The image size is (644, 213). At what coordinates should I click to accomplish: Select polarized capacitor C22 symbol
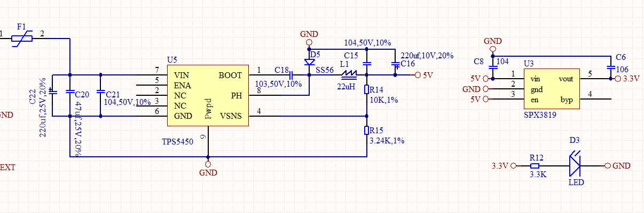click(x=52, y=92)
